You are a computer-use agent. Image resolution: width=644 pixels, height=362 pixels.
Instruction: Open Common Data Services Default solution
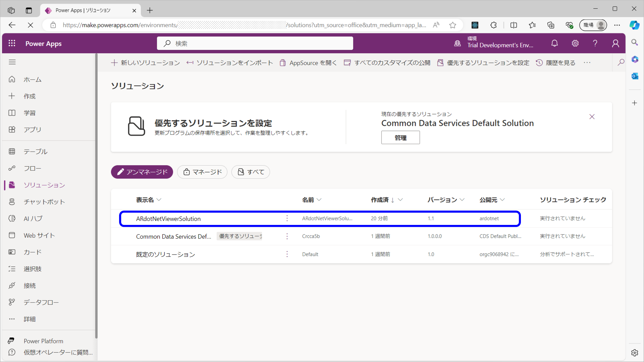coord(173,236)
